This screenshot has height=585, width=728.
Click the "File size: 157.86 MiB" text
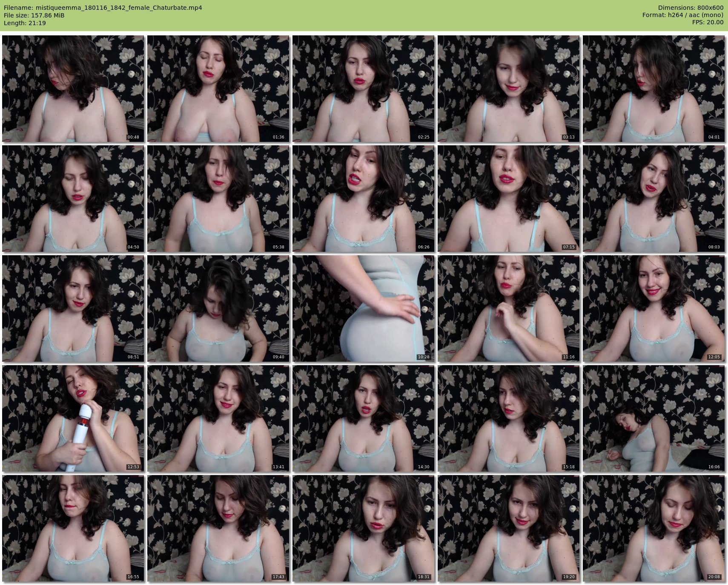34,15
